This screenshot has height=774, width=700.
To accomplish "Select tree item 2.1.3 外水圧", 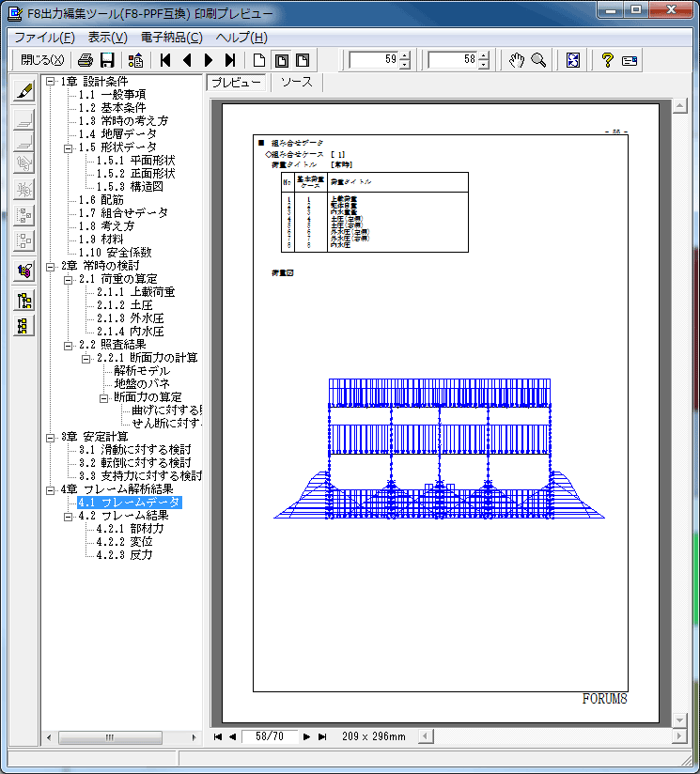I will pos(130,318).
